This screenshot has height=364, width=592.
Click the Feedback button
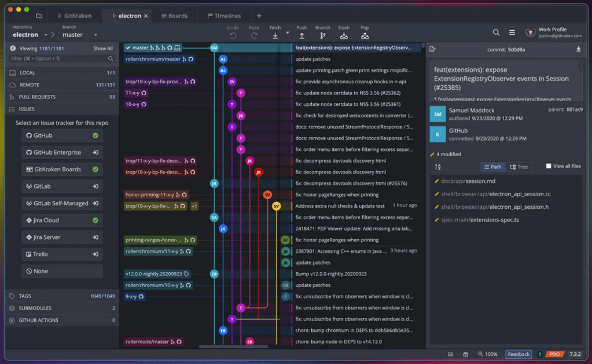click(x=519, y=354)
